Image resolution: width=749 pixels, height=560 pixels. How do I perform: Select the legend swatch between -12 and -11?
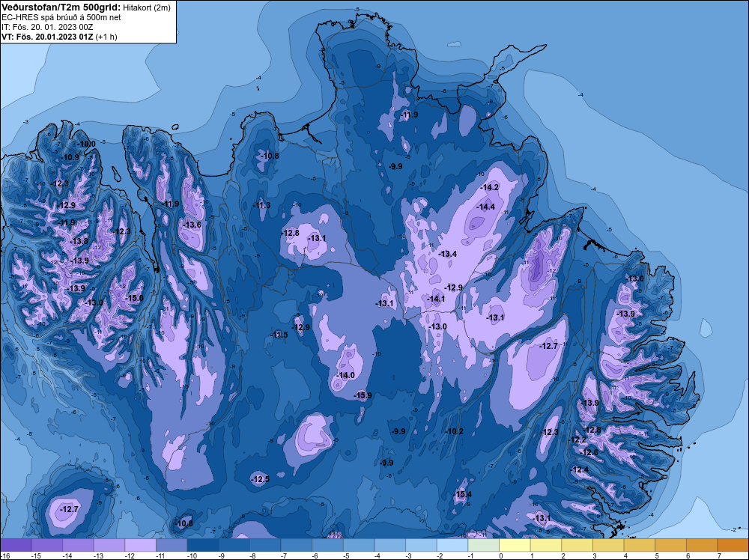pos(141,545)
